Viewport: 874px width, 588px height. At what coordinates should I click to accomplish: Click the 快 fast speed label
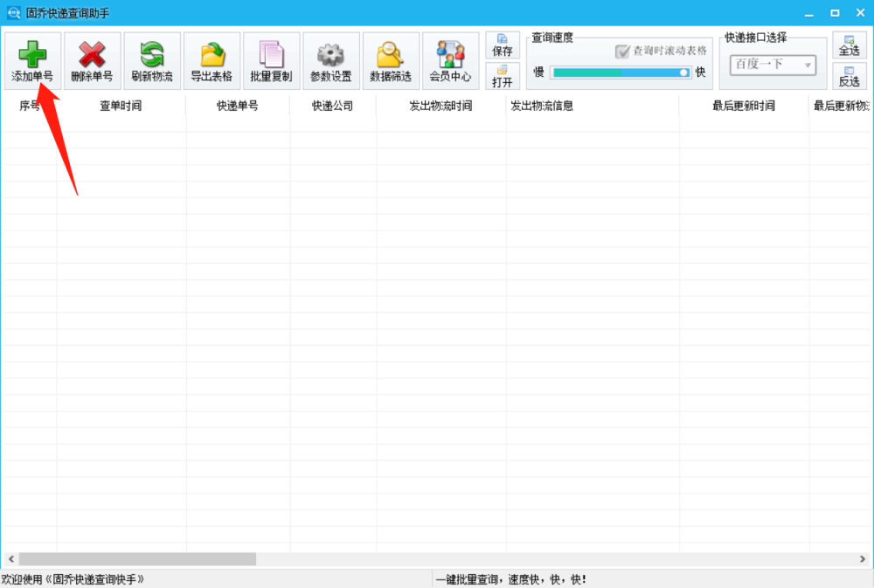pos(701,72)
